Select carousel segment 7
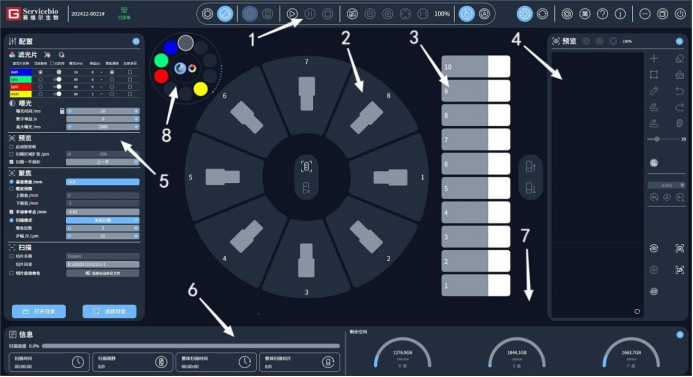The image size is (693, 377). coord(307,94)
